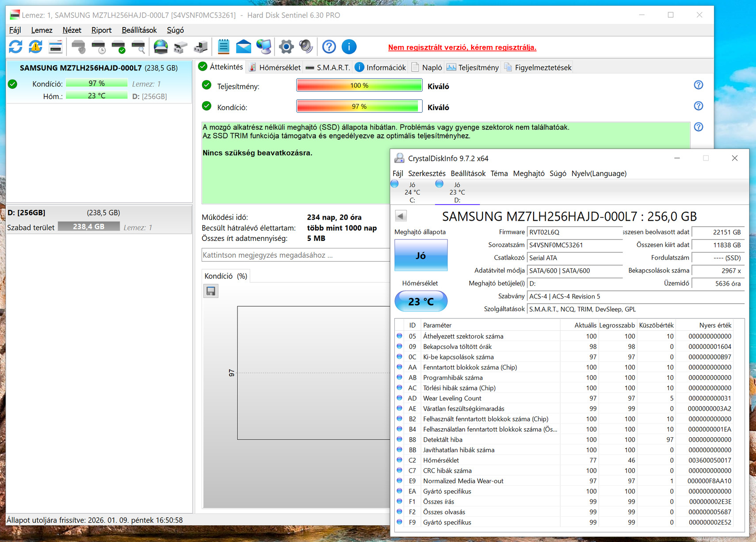The image size is (756, 542).
Task: Switch to the Figyelmeztetések tab
Action: point(538,68)
